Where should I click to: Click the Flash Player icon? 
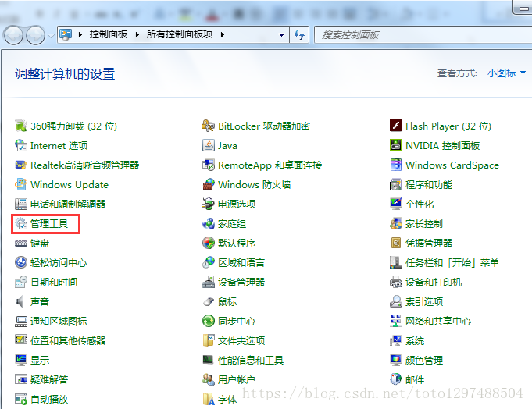(x=395, y=126)
